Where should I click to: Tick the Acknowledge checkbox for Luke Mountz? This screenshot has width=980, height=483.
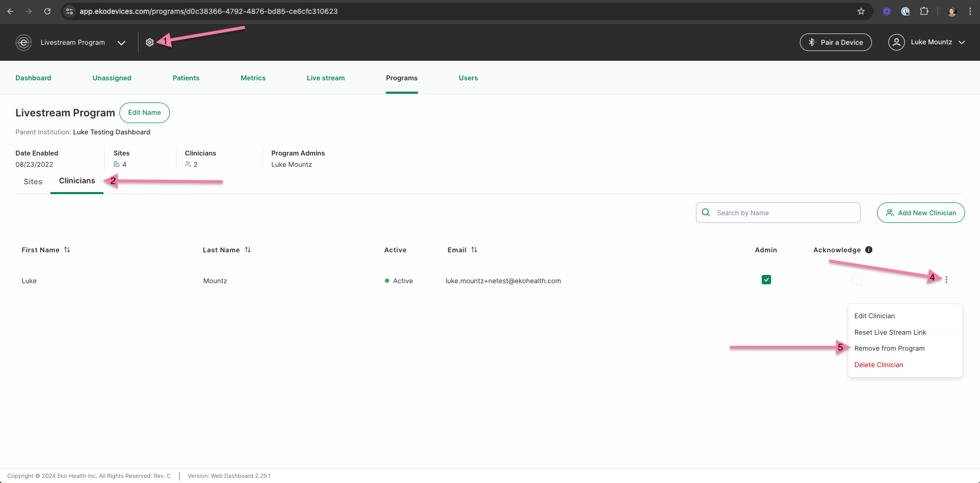coord(857,280)
